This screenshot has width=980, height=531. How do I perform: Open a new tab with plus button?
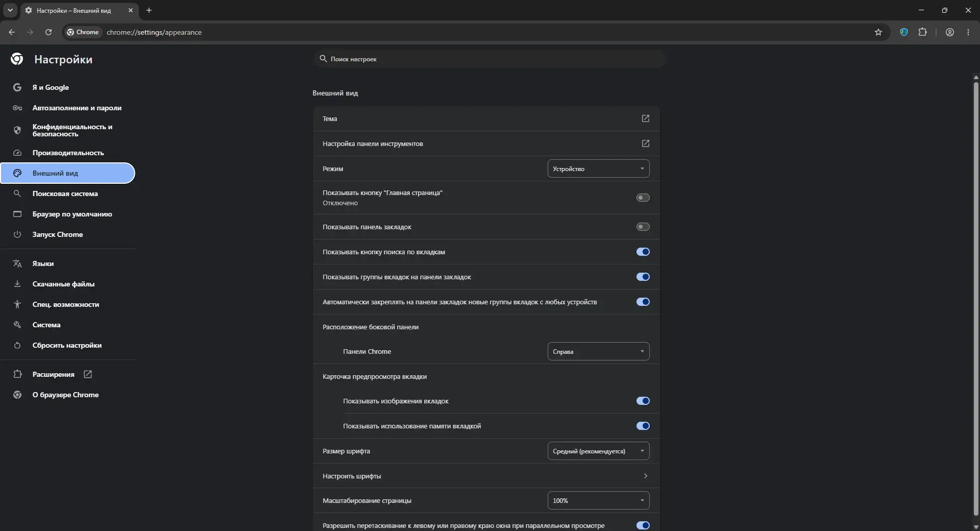pyautogui.click(x=149, y=10)
